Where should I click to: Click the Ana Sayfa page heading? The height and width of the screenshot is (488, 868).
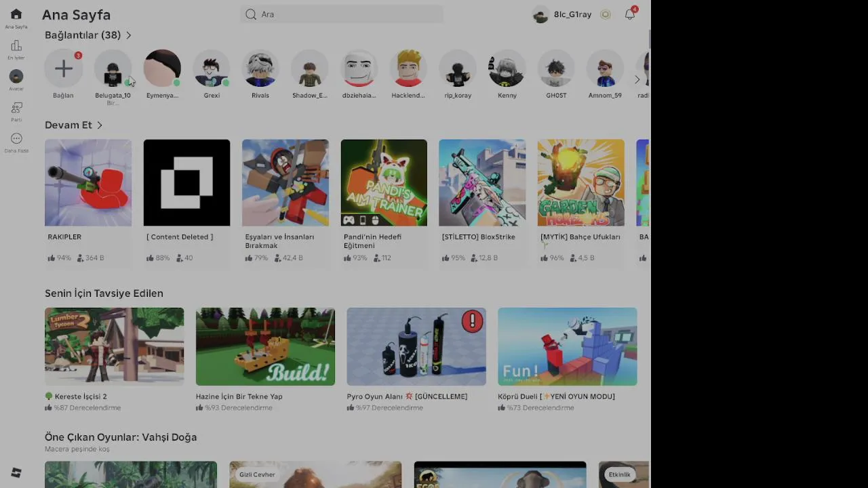coord(76,15)
